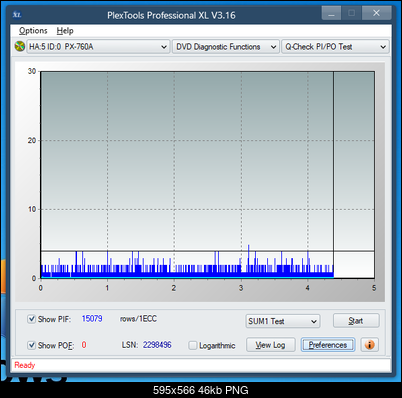This screenshot has width=402, height=398.
Task: Click the disc drive icon beside PX-760A
Action: point(20,46)
